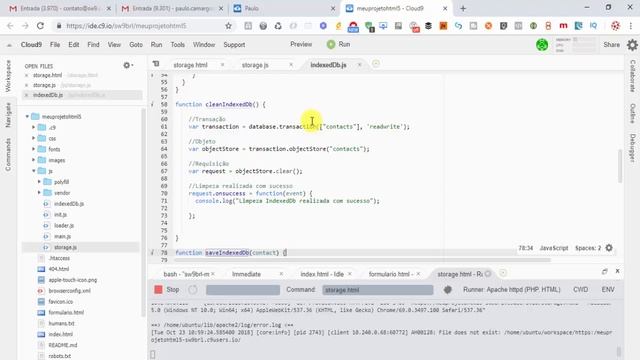Bookmark page with star icon
640x360 pixels.
[229, 26]
